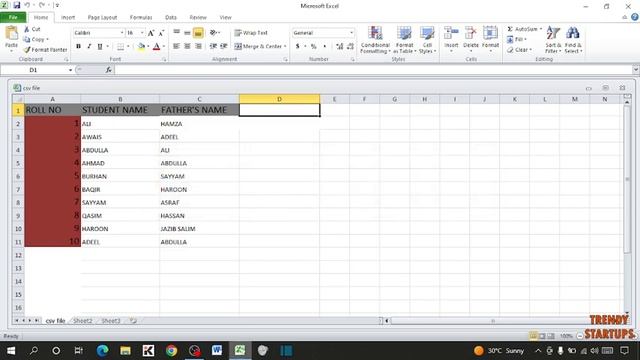Click the Copy icon in Clipboard
The image size is (640, 360).
point(27,40)
